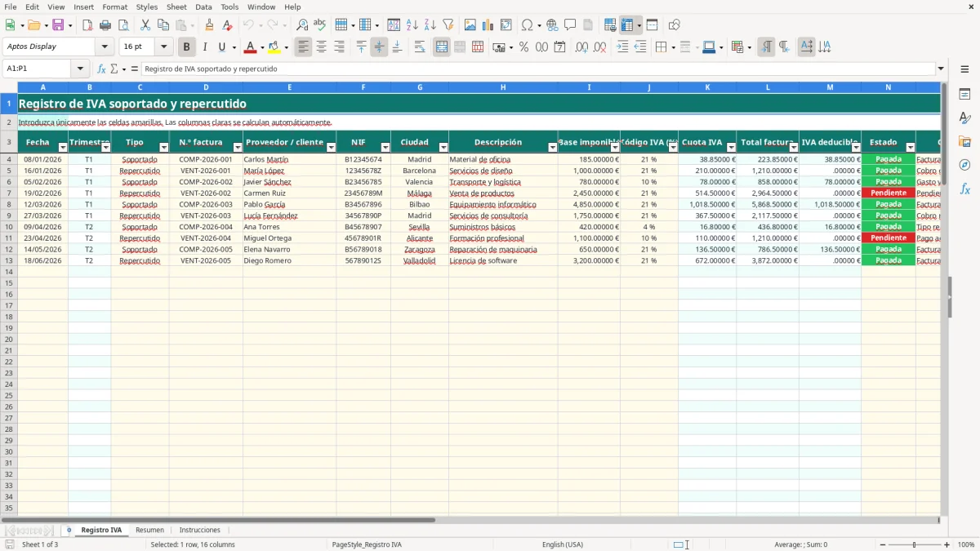Viewport: 980px width, 551px height.
Task: Open the Sheet menu
Action: [176, 7]
